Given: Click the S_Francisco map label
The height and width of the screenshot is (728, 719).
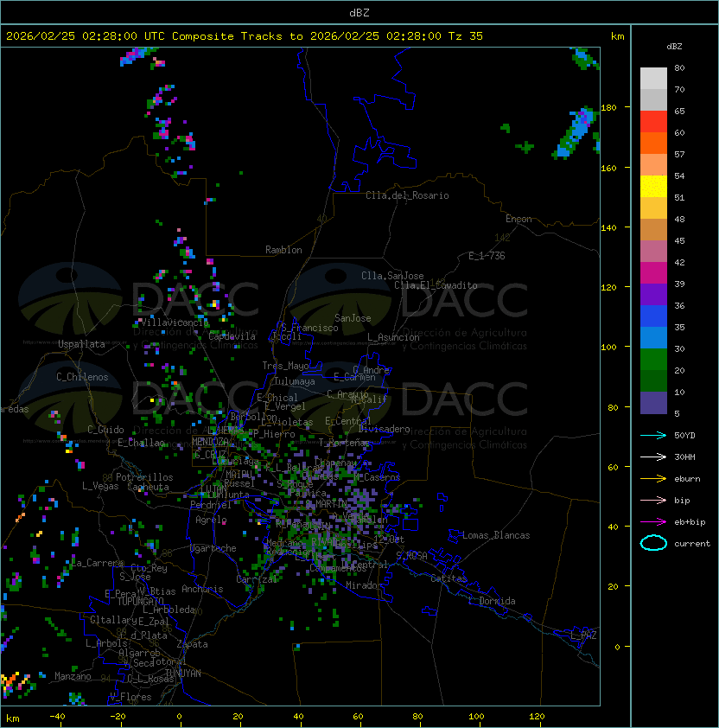Looking at the screenshot, I should pos(309,328).
